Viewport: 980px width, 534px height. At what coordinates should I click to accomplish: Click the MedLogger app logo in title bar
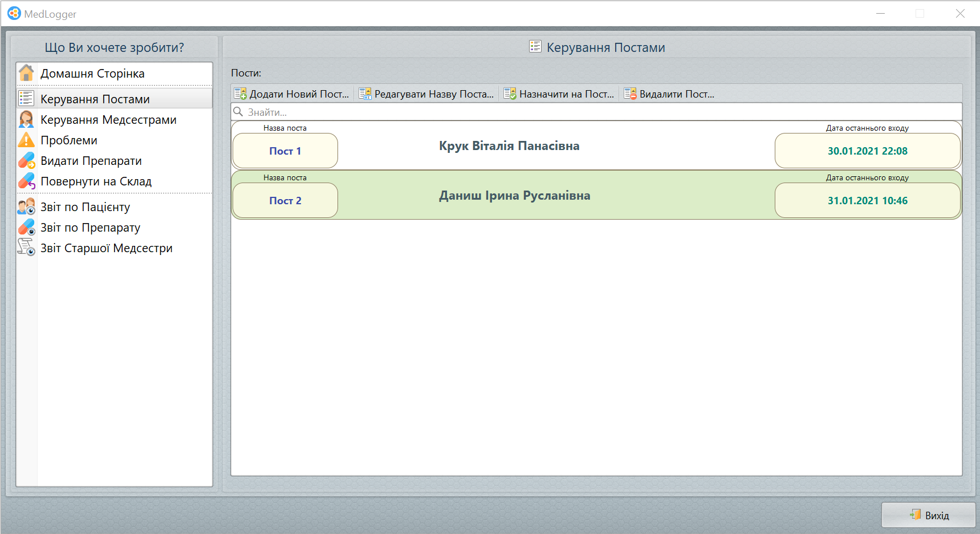14,14
